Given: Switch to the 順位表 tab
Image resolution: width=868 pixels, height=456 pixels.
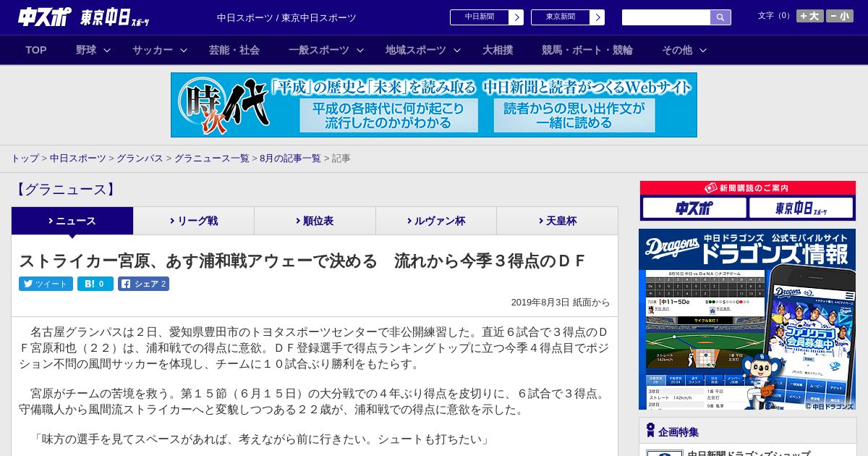Looking at the screenshot, I should coord(315,221).
